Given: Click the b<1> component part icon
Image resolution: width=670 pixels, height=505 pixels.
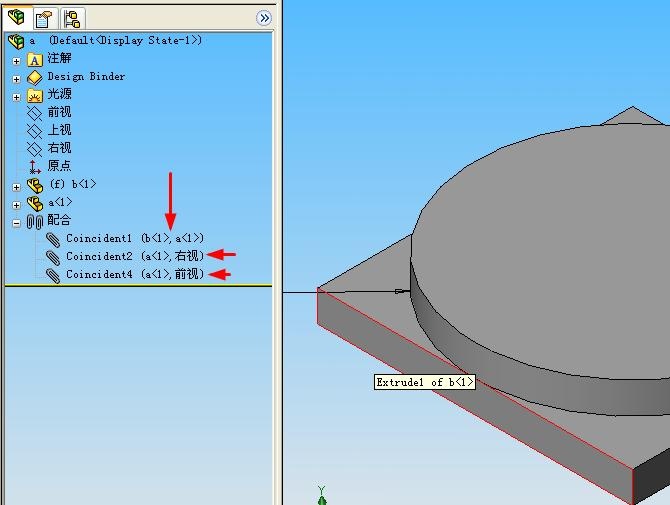Looking at the screenshot, I should tap(35, 186).
